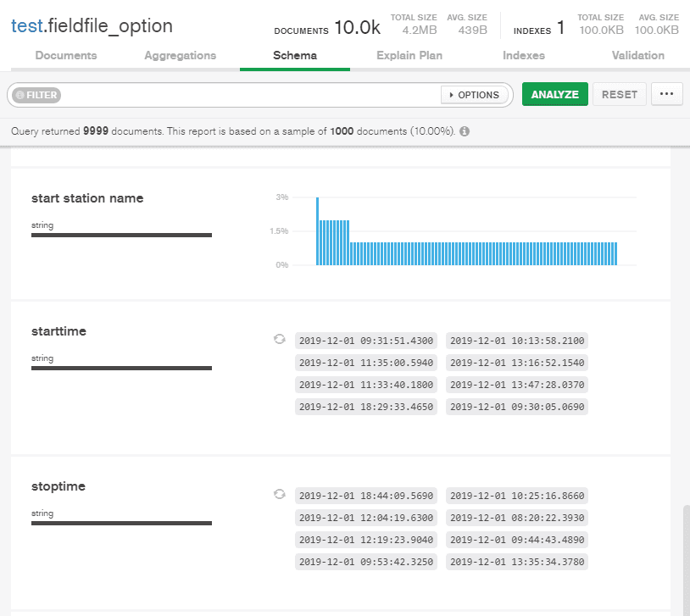The height and width of the screenshot is (616, 690).
Task: Select the sample value 2019-12-01 09:31:51.4300
Action: click(x=365, y=341)
